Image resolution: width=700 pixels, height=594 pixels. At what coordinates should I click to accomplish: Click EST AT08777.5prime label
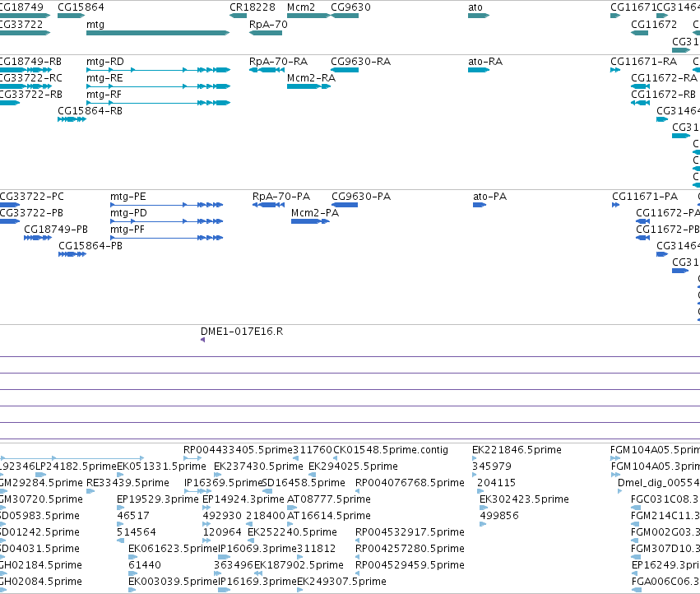[x=329, y=499]
